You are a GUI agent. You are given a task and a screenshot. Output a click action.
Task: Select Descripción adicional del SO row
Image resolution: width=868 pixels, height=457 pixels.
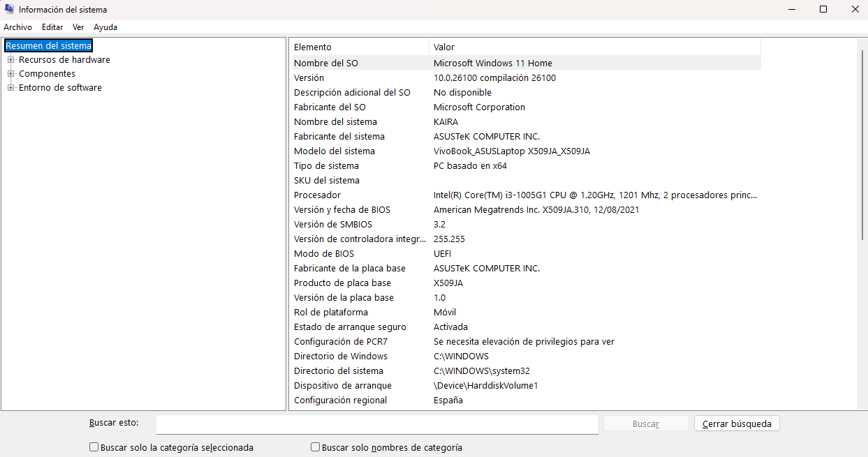click(x=525, y=92)
